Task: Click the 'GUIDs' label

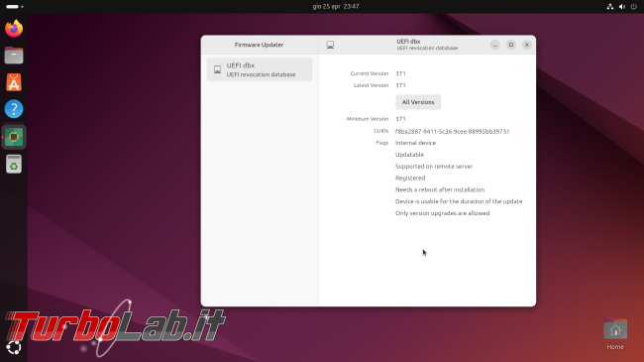Action: (x=381, y=131)
